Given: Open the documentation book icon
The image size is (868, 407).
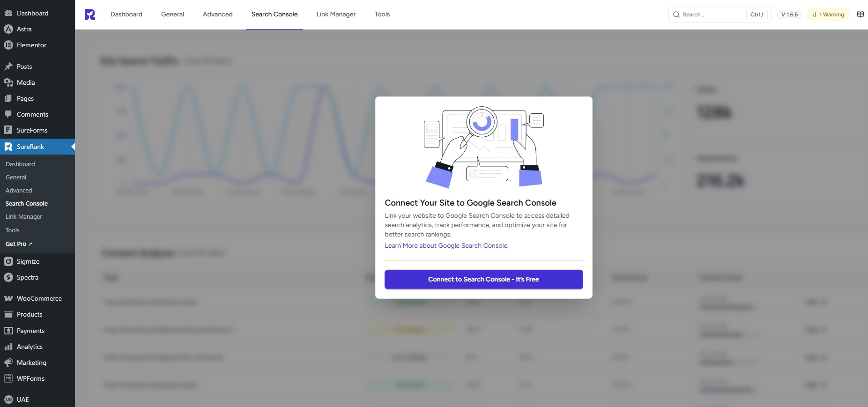Looking at the screenshot, I should 861,15.
